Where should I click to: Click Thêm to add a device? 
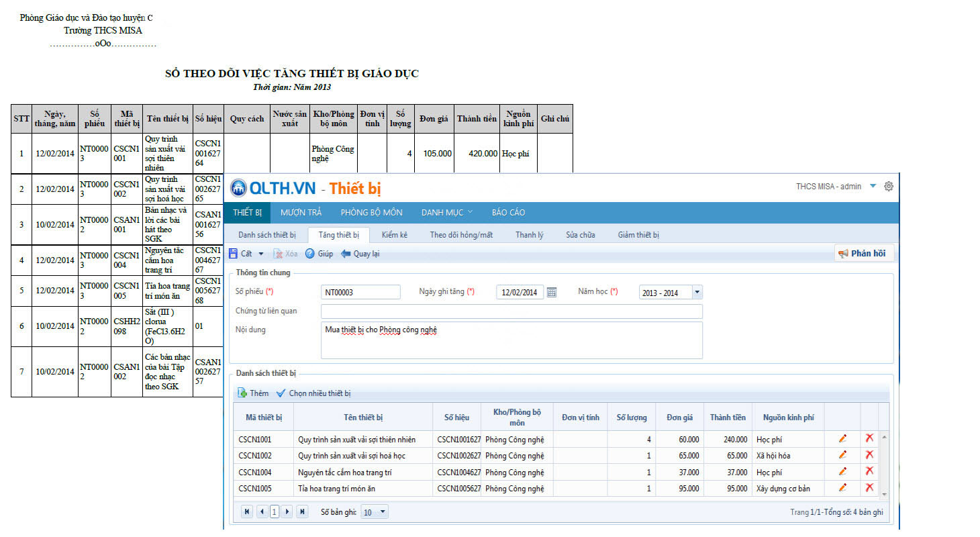point(253,393)
